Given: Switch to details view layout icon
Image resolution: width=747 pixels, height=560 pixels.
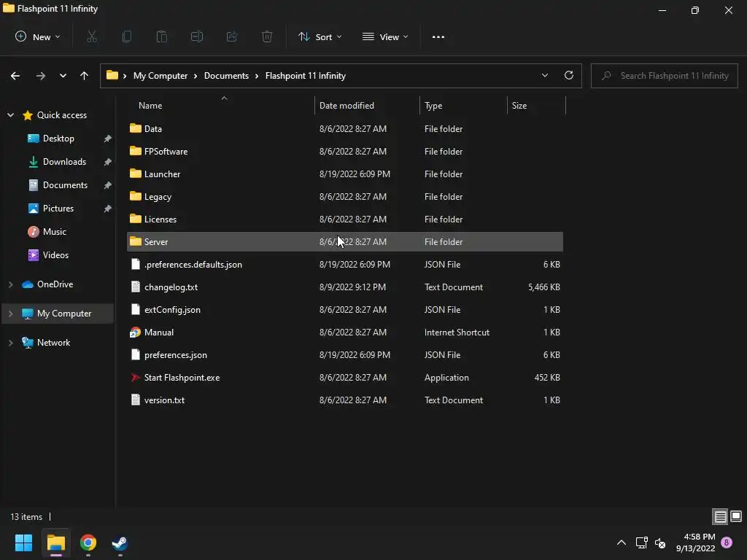Looking at the screenshot, I should 720,517.
